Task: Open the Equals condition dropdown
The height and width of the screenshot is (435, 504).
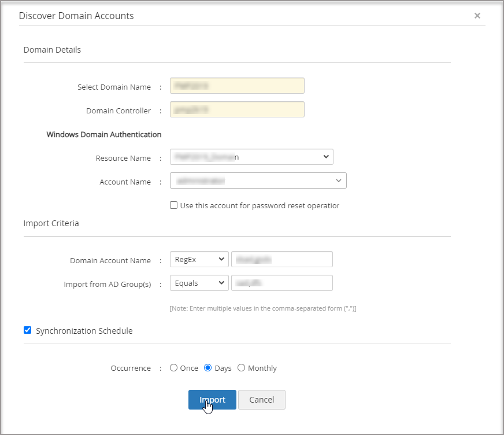Action: click(199, 283)
